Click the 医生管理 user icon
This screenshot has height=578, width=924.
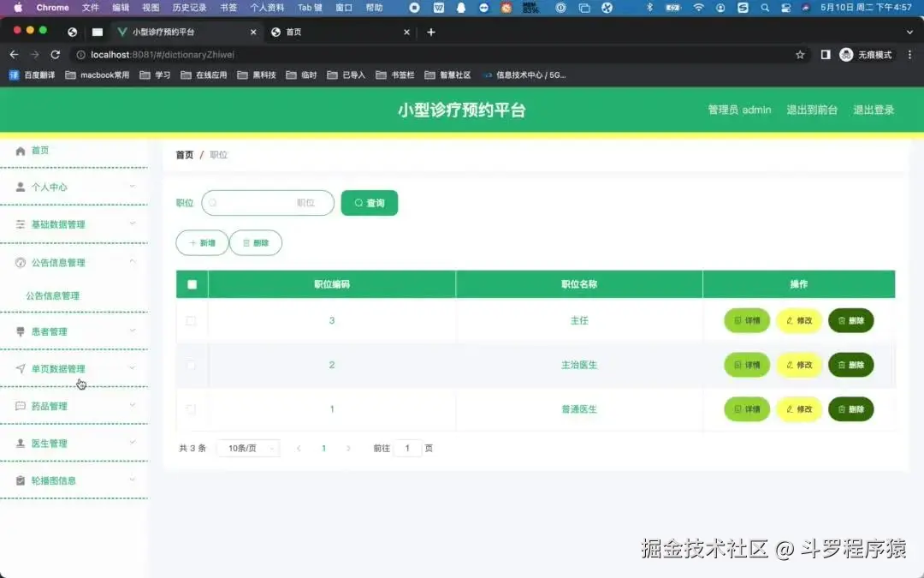(20, 443)
